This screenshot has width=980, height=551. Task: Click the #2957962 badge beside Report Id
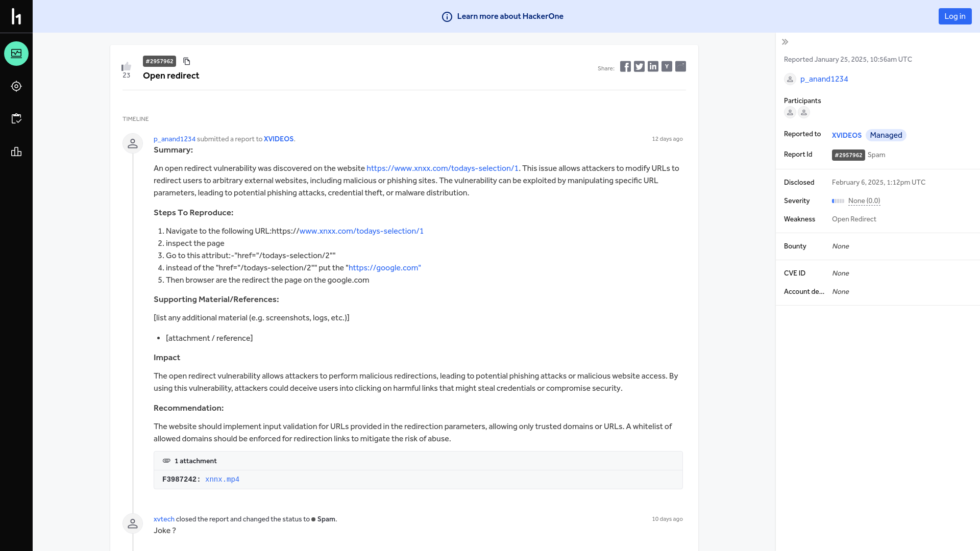pos(848,155)
